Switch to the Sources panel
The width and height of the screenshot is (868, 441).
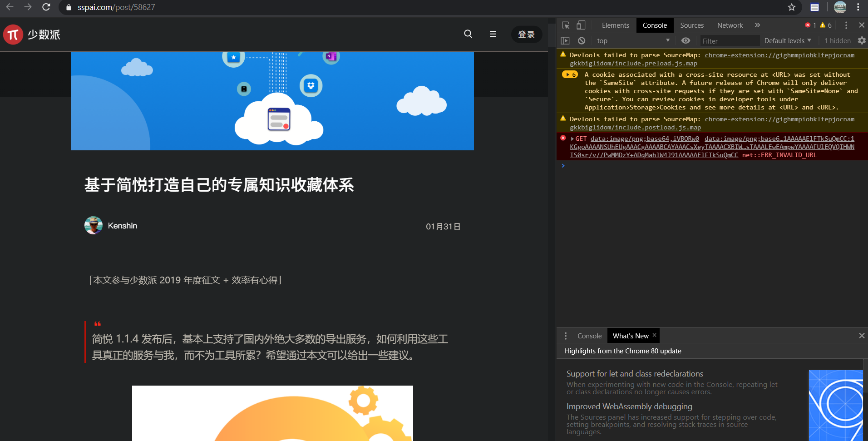click(691, 25)
